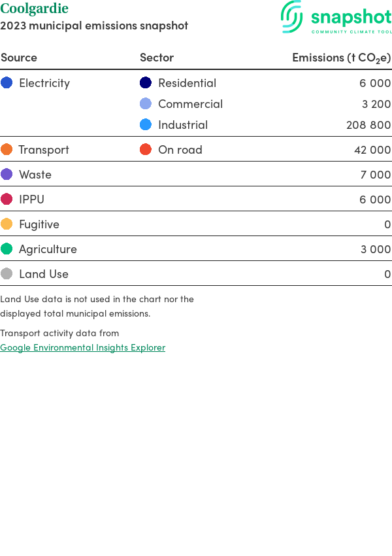Click the Snapshot logo icon
Image resolution: width=392 pixels, height=556 pixels.
292,16
